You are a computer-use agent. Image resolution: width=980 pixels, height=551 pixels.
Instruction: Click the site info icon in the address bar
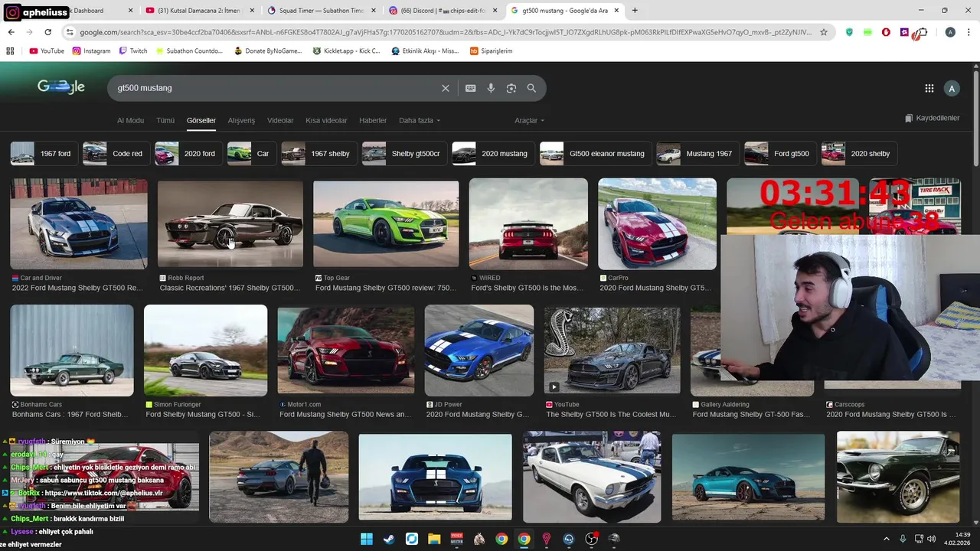tap(70, 32)
